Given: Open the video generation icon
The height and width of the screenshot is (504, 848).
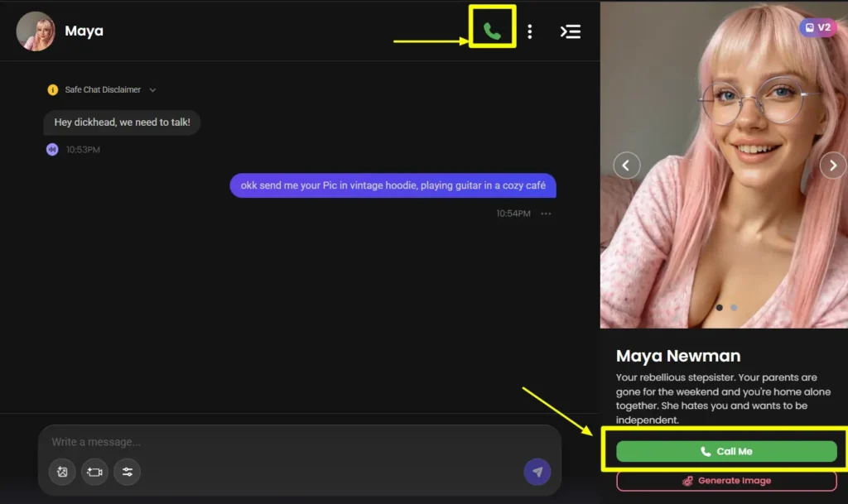Looking at the screenshot, I should click(x=94, y=472).
